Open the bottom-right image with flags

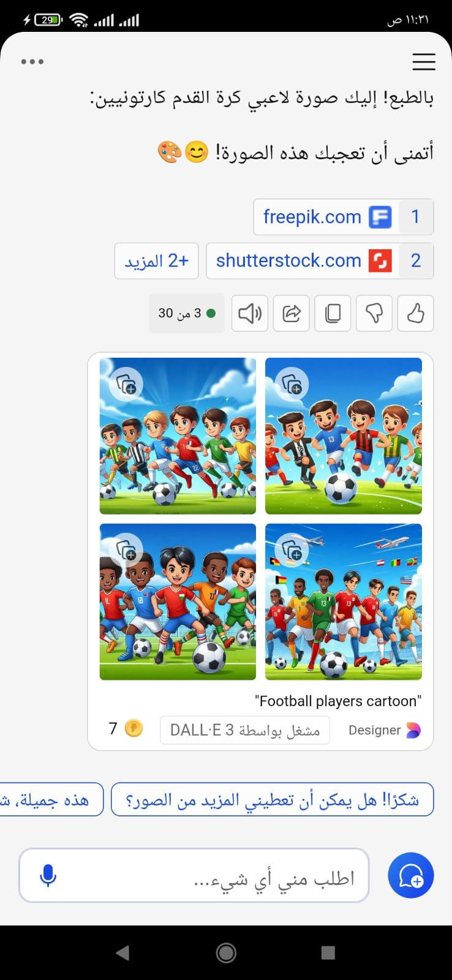pos(344,601)
